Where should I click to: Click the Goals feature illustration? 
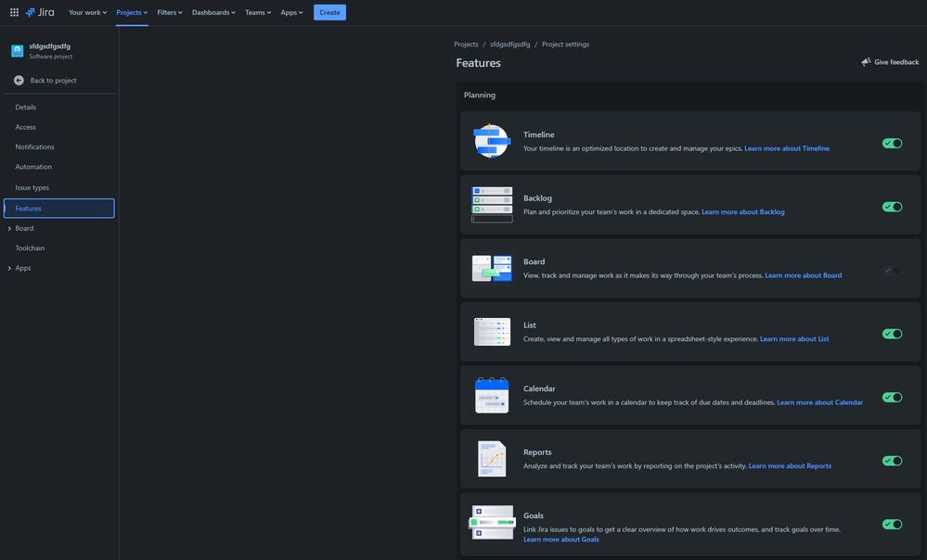click(492, 522)
